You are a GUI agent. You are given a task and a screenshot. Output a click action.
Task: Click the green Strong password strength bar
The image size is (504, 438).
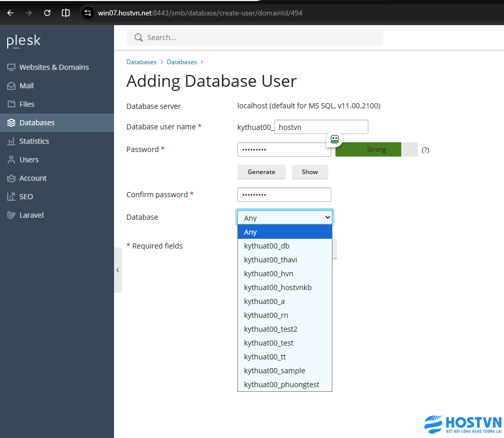(x=368, y=149)
